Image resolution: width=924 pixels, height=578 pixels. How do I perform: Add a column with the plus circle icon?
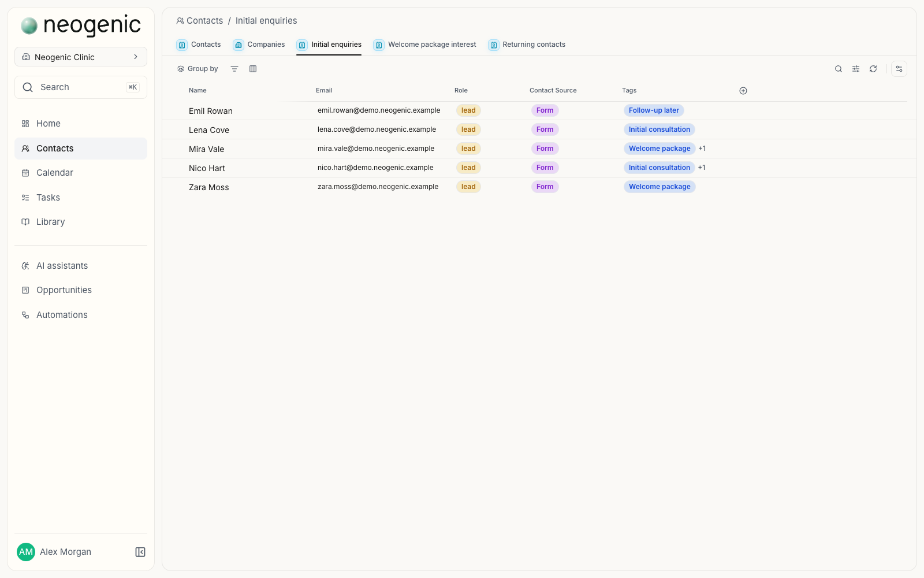pyautogui.click(x=743, y=91)
